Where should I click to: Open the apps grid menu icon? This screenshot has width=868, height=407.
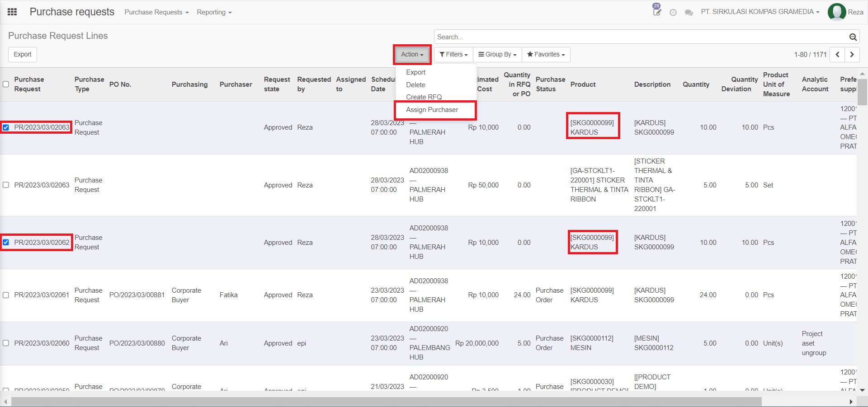click(x=12, y=12)
